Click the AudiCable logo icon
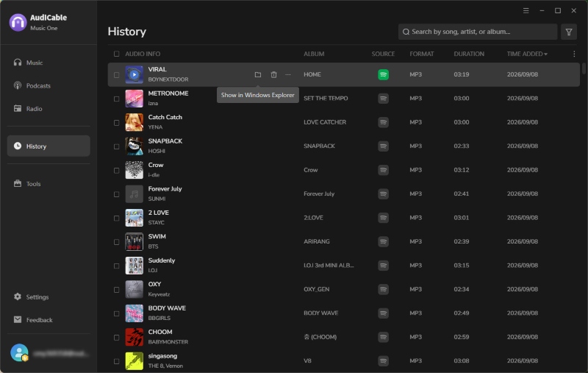The height and width of the screenshot is (373, 588). coord(18,23)
